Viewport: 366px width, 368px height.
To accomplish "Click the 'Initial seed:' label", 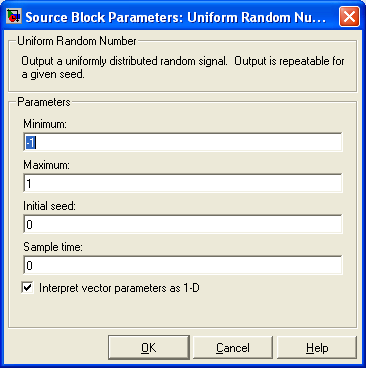I will 49,206.
